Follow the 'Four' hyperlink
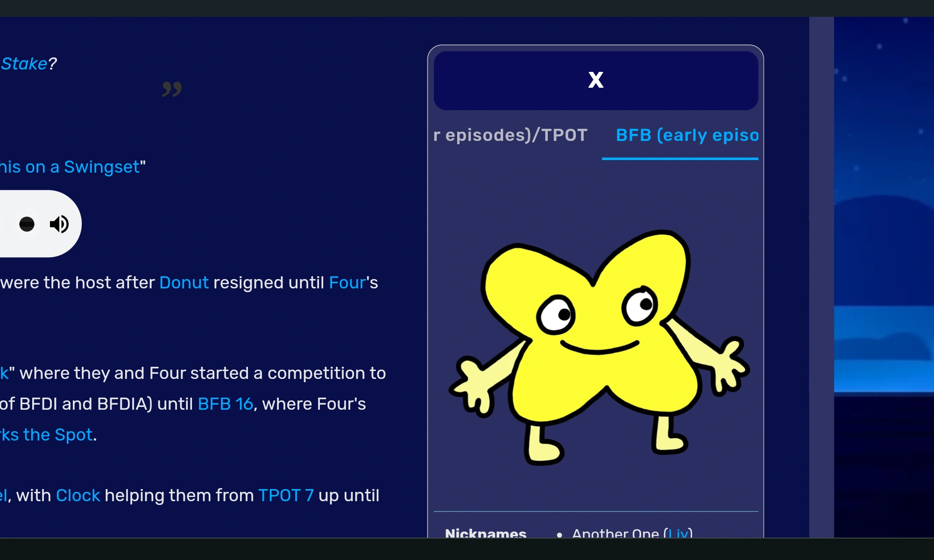The image size is (934, 560). click(x=347, y=283)
